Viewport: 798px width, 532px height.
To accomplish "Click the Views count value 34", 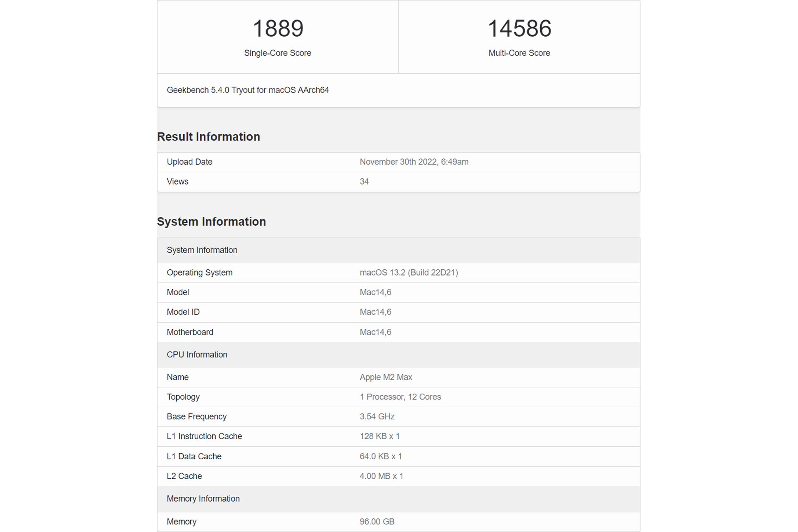I will (364, 182).
